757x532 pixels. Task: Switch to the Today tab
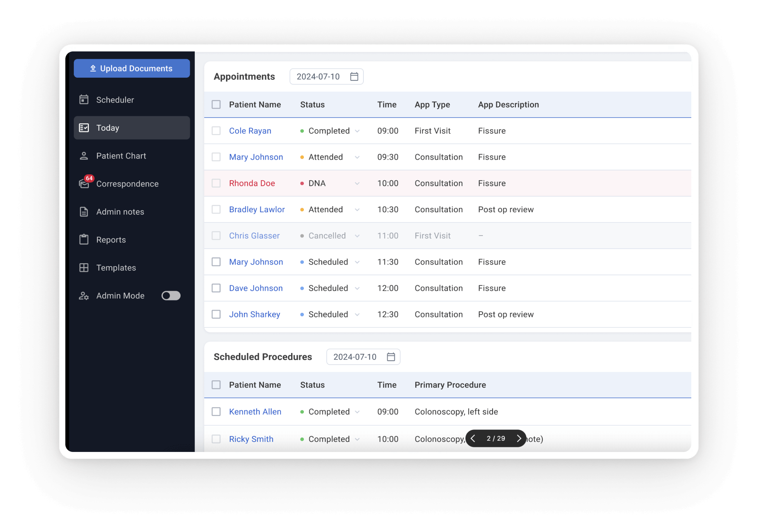coord(107,128)
